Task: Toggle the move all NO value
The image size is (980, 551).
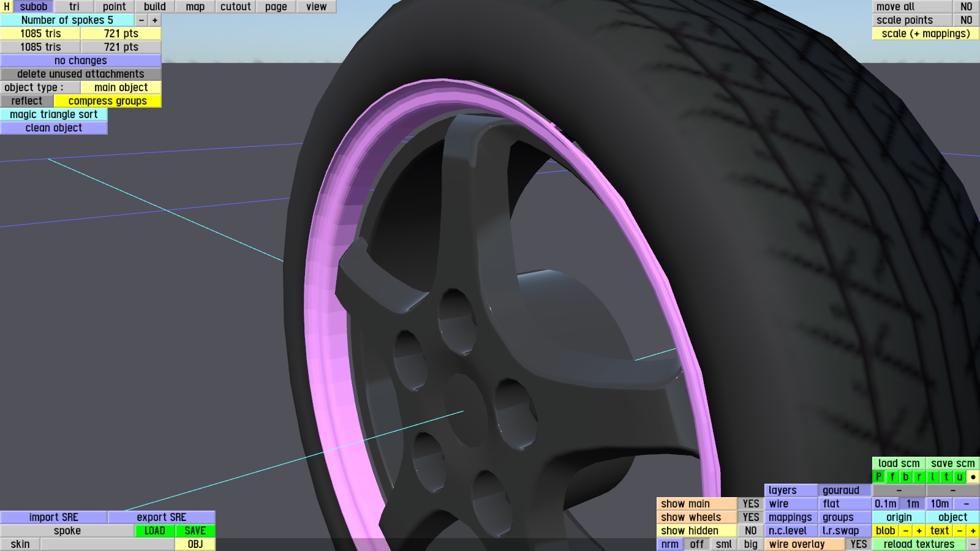Action: 967,7
